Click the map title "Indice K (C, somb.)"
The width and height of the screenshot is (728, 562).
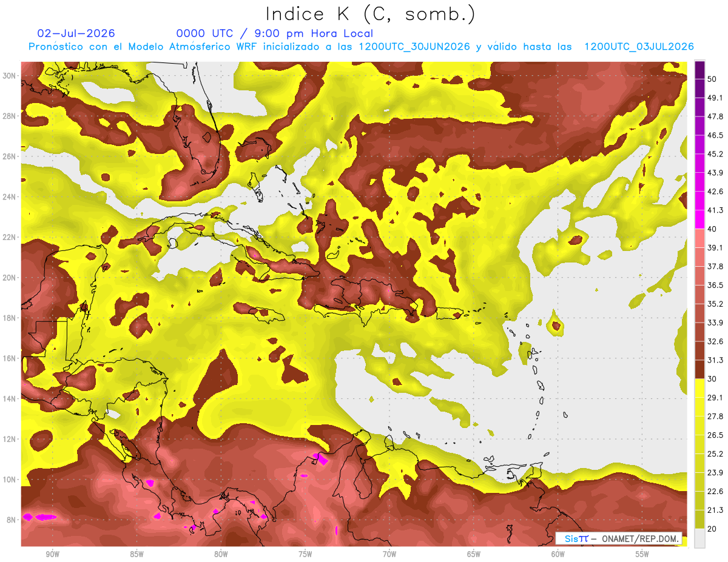[371, 14]
